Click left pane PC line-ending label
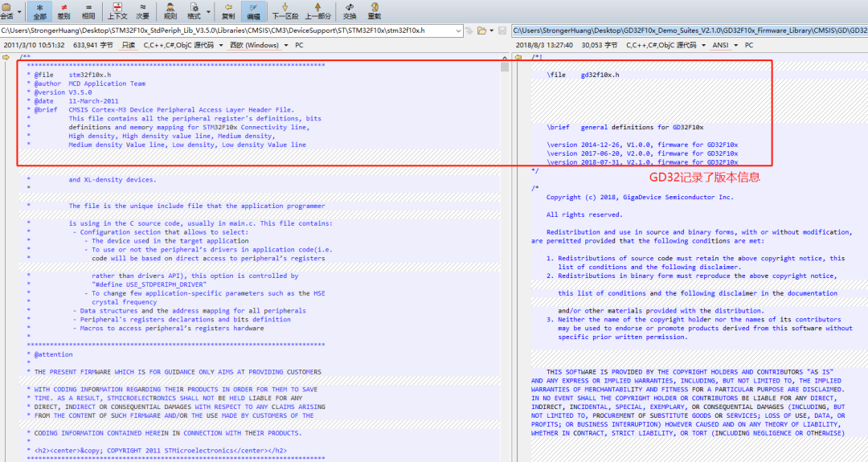 click(299, 45)
